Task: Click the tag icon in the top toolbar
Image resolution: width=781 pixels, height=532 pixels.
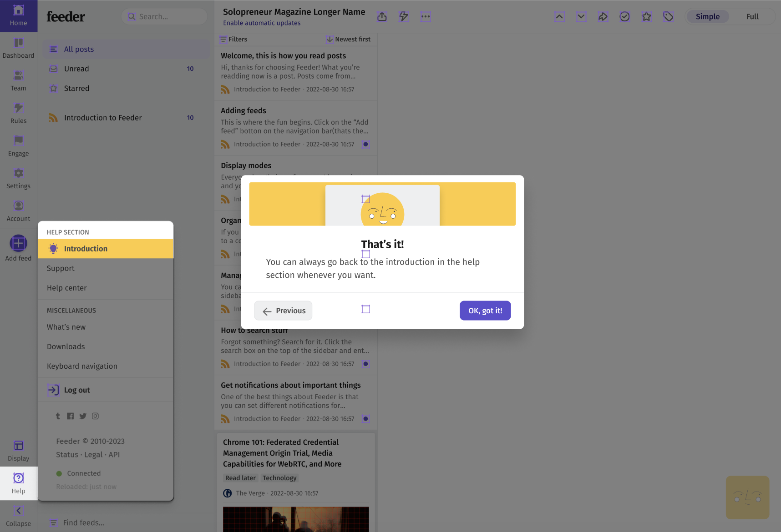Action: [x=668, y=17]
